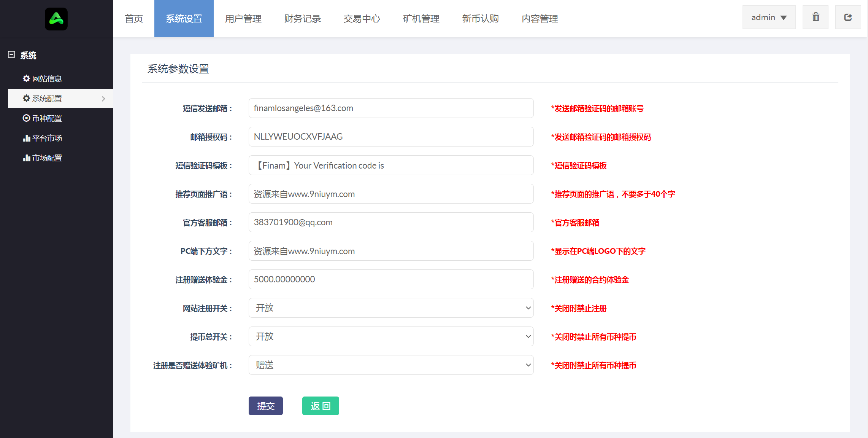868x438 pixels.
Task: Click bar chart icon beside 平台市场
Action: [26, 138]
